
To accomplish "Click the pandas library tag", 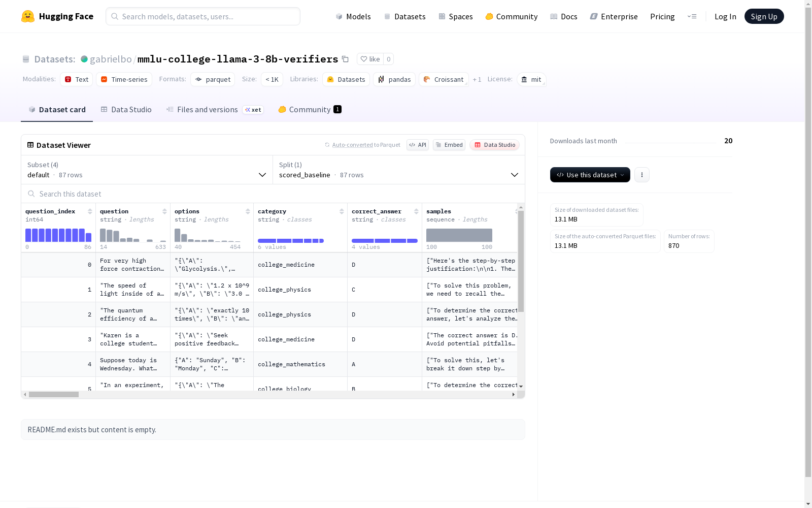I will 394,79.
